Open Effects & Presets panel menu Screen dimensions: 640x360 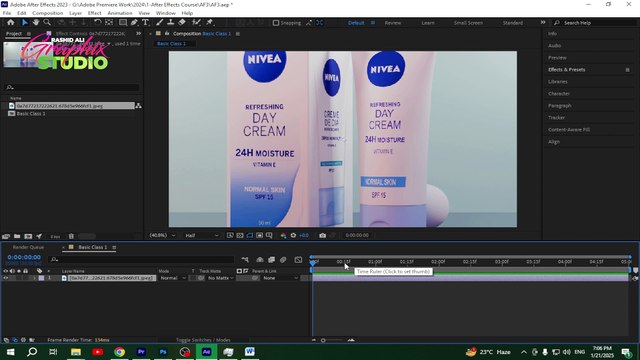pos(627,70)
